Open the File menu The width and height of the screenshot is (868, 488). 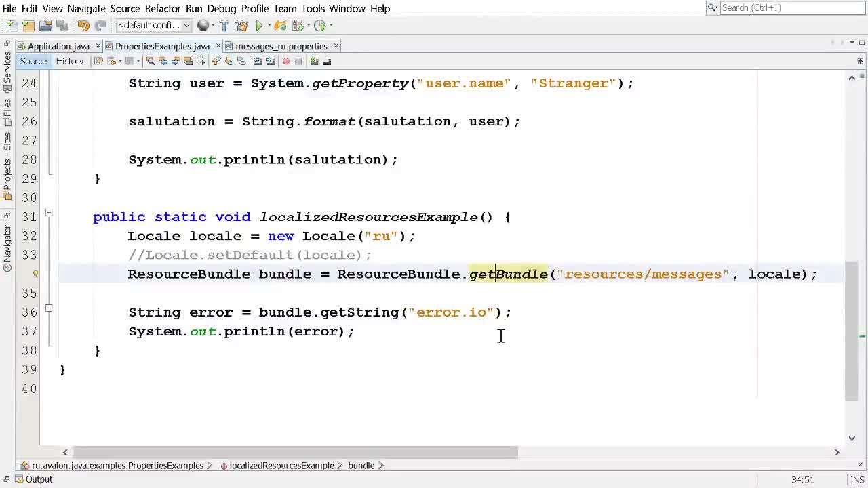click(9, 8)
